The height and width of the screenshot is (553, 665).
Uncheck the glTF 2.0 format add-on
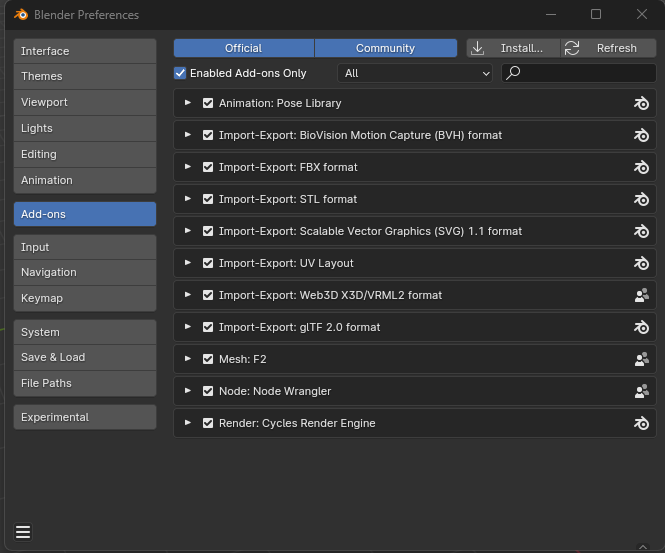click(208, 327)
